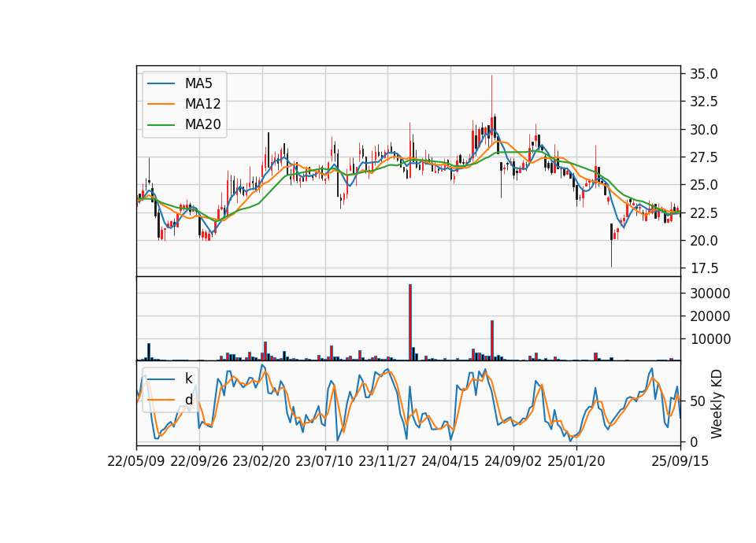Click the 24/09/02 date label
The width and height of the screenshot is (756, 543).
click(513, 461)
